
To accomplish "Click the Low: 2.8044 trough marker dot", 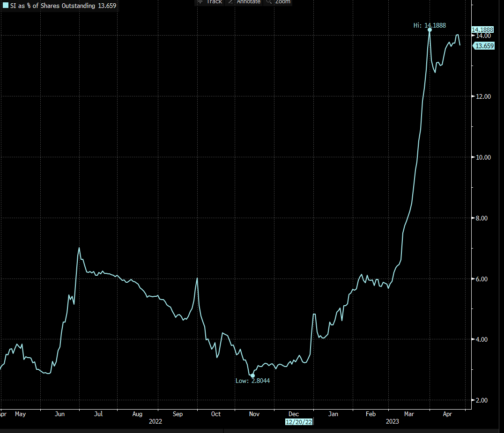I will point(252,375).
